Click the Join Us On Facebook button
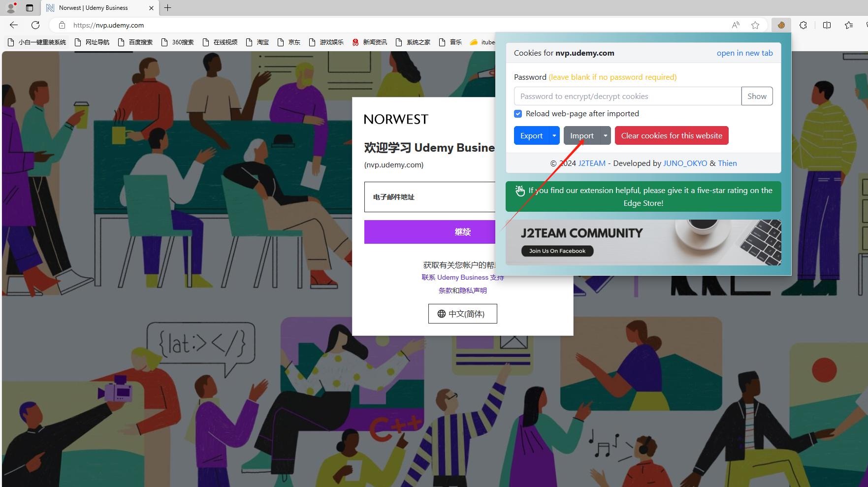 (x=557, y=251)
